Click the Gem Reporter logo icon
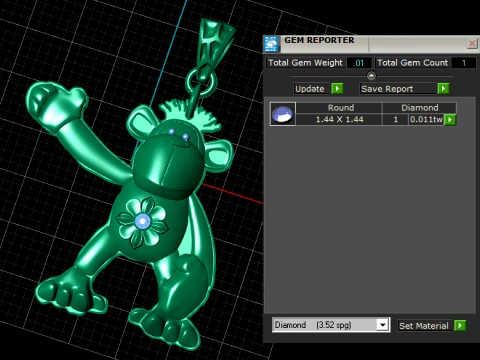Viewport: 480px width, 360px height. point(271,44)
